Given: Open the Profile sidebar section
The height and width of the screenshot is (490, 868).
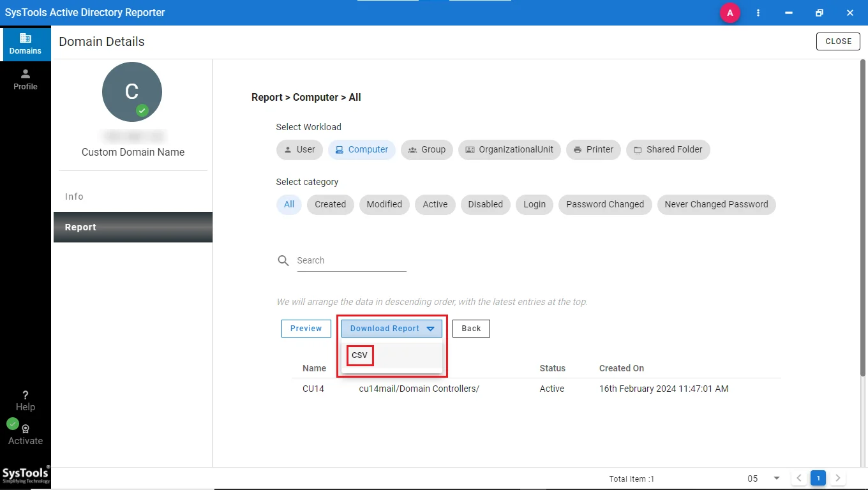Looking at the screenshot, I should click(x=26, y=79).
